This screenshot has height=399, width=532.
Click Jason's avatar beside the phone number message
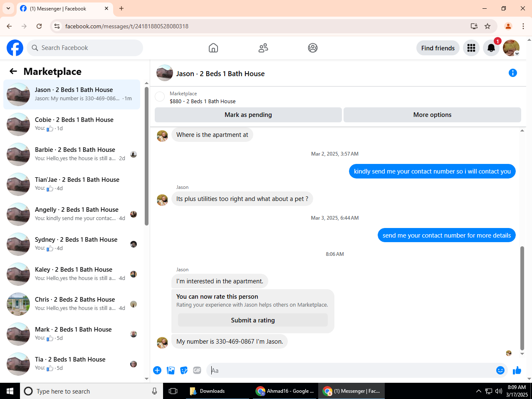[162, 342]
